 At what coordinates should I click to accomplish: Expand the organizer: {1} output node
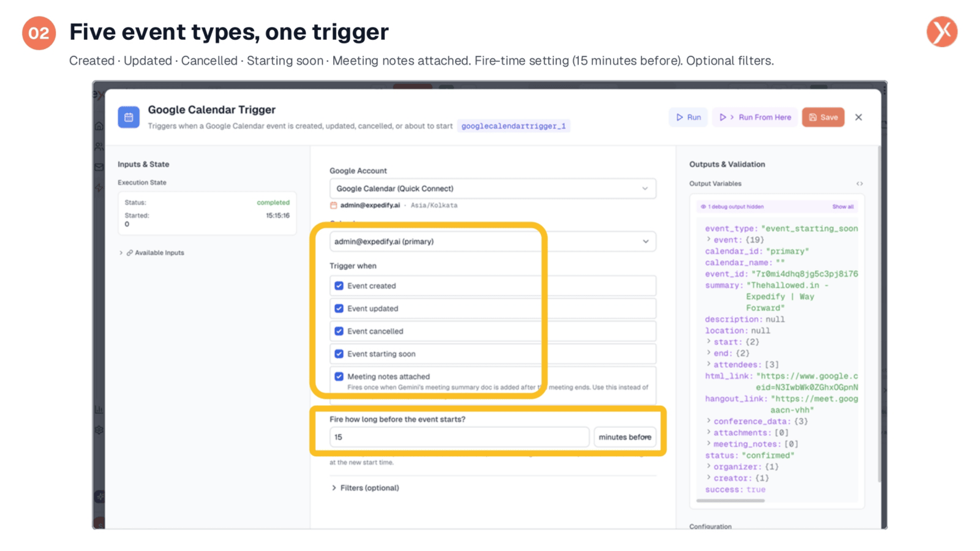pos(709,467)
